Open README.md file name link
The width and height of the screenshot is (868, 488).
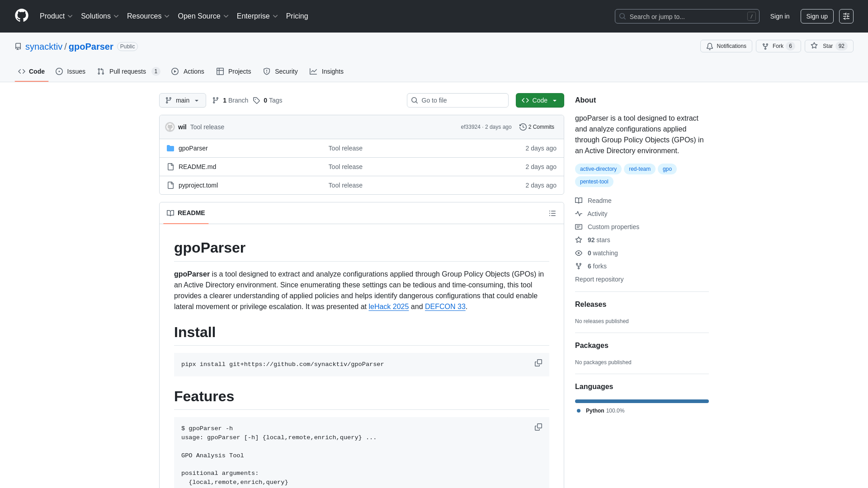point(197,167)
